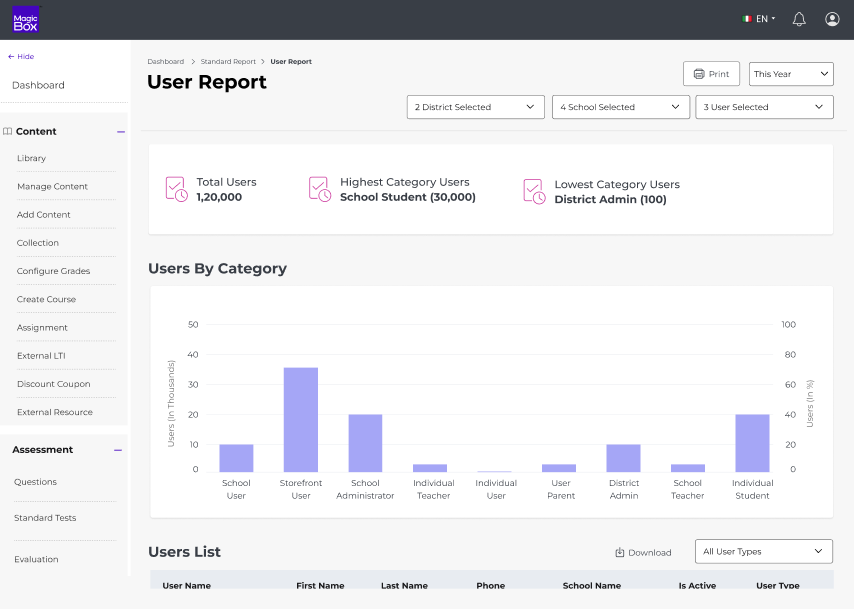854x609 pixels.
Task: Click the book icon beside Content
Action: click(8, 131)
